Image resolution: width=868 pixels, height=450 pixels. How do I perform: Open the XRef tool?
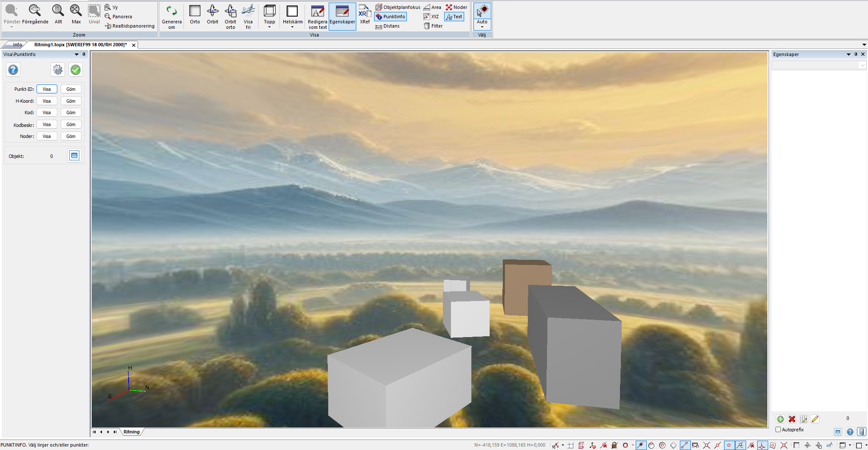click(x=364, y=15)
